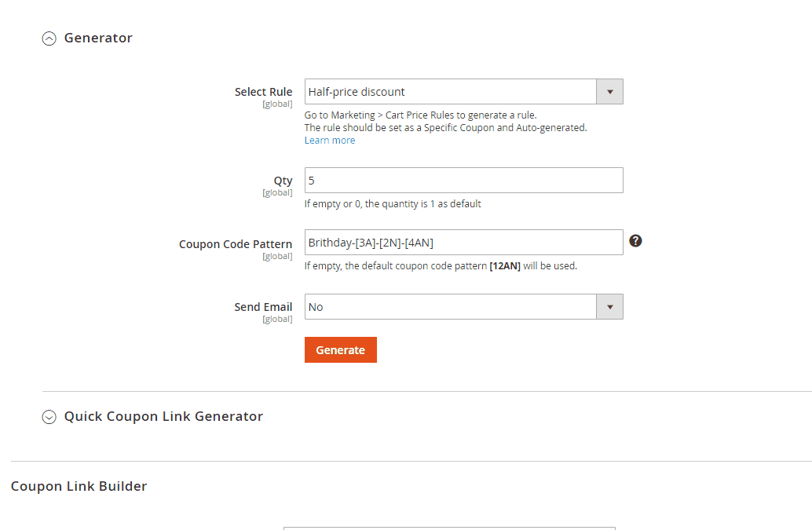Open the Select Rule dropdown arrow
This screenshot has height=530, width=812.
pyautogui.click(x=609, y=92)
